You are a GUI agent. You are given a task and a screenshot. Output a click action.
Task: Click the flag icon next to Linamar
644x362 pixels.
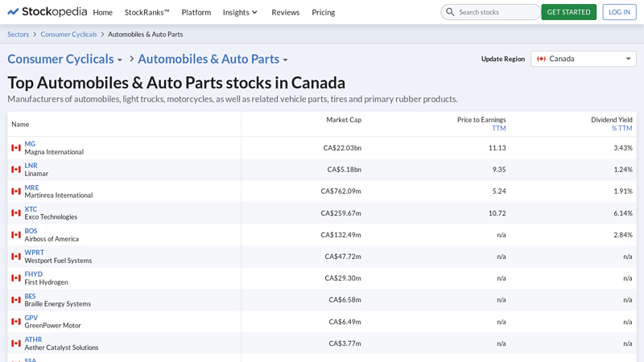click(16, 170)
